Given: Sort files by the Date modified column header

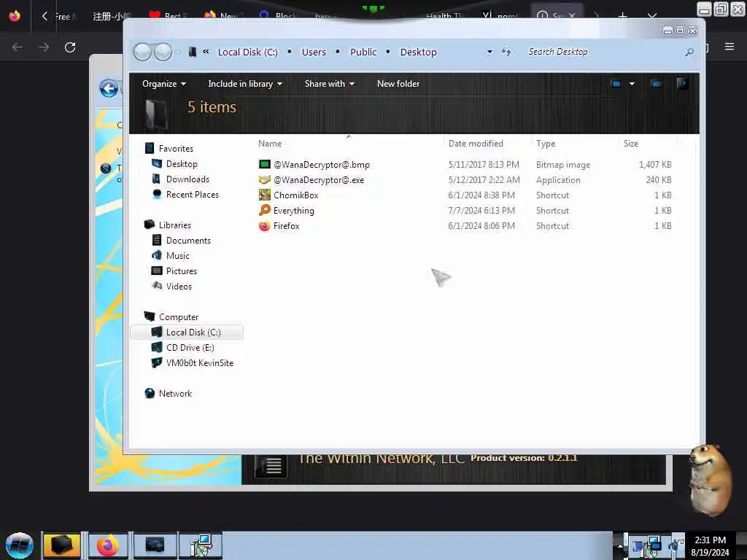Looking at the screenshot, I should tap(476, 144).
